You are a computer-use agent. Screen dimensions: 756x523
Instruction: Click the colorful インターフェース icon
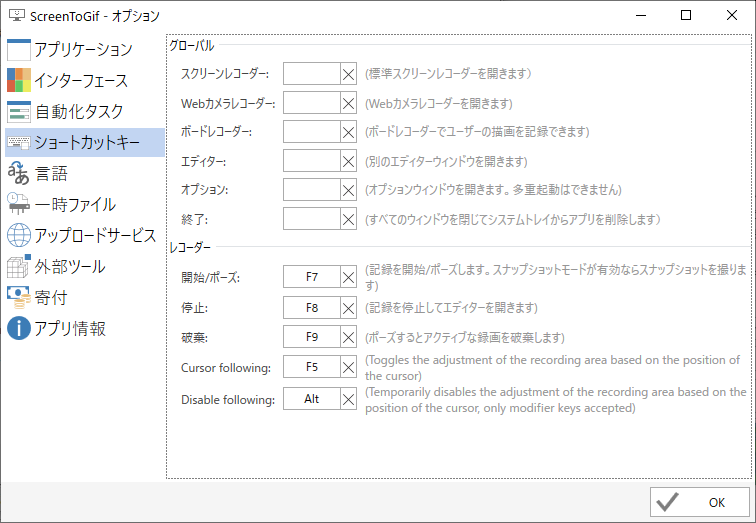[x=19, y=80]
